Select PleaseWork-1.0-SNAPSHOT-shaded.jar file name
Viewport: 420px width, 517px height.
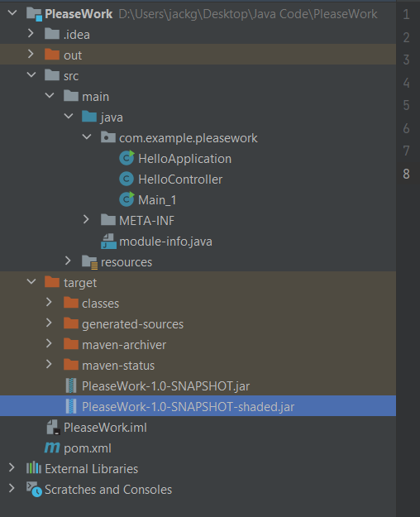[x=189, y=407]
